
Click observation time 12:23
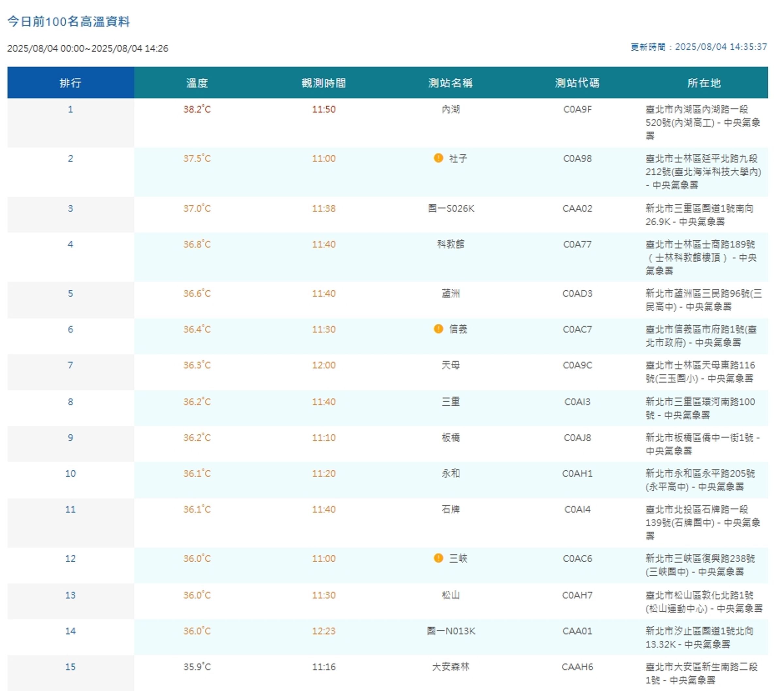tap(324, 631)
